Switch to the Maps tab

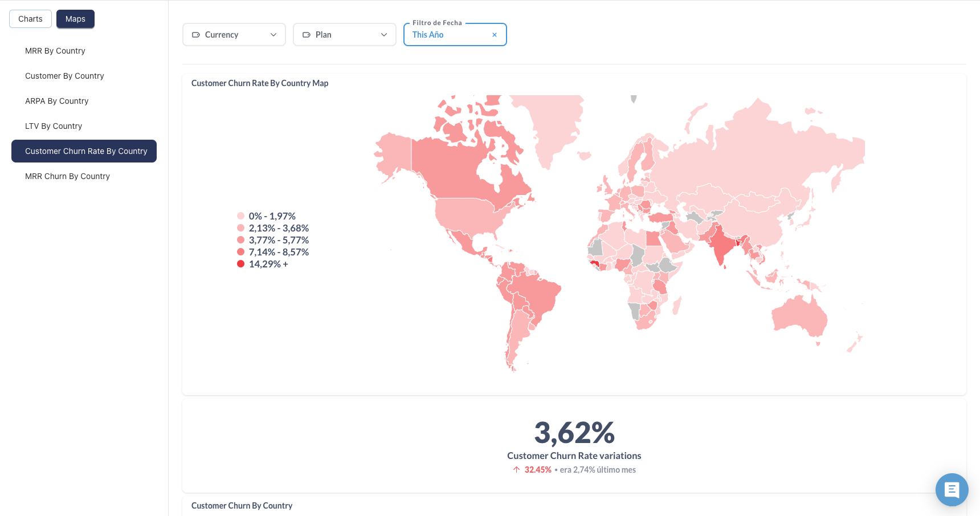pyautogui.click(x=75, y=19)
